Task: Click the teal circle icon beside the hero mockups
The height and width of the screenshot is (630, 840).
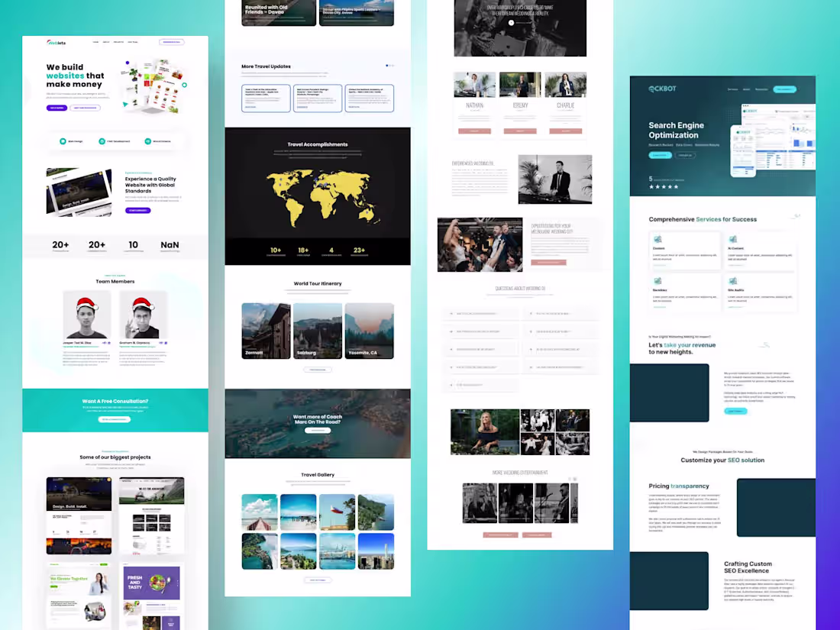Action: coord(184,85)
